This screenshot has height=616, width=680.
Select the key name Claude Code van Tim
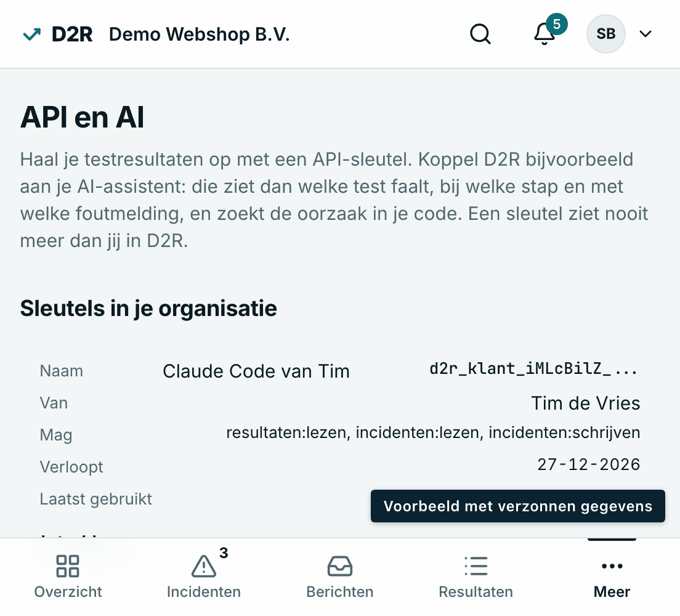point(256,371)
